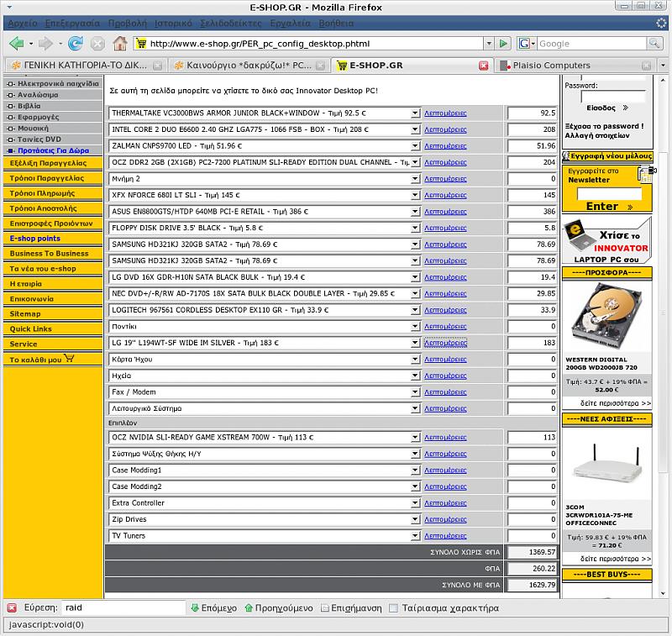The image size is (672, 636).
Task: Click the shopping cart favicon in the address bar
Action: (x=141, y=44)
